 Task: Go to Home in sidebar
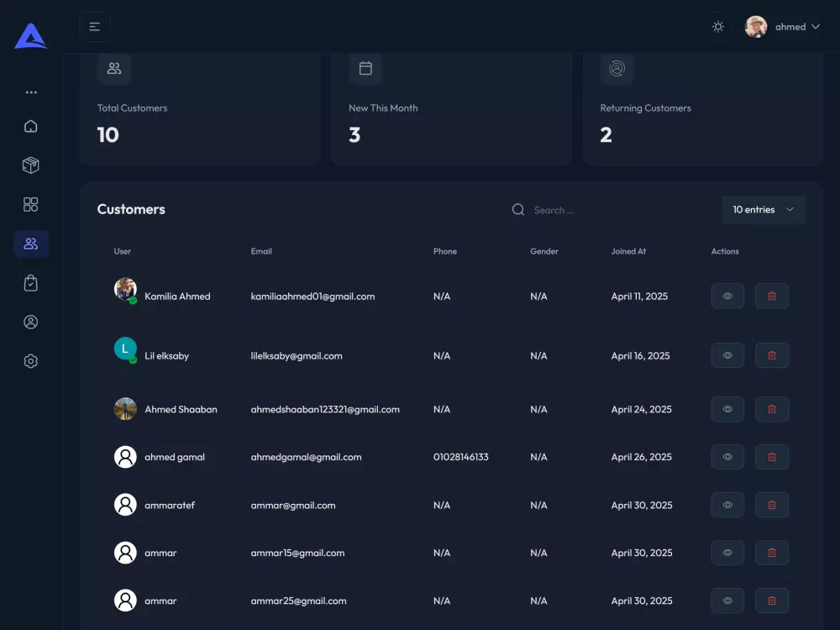31,127
